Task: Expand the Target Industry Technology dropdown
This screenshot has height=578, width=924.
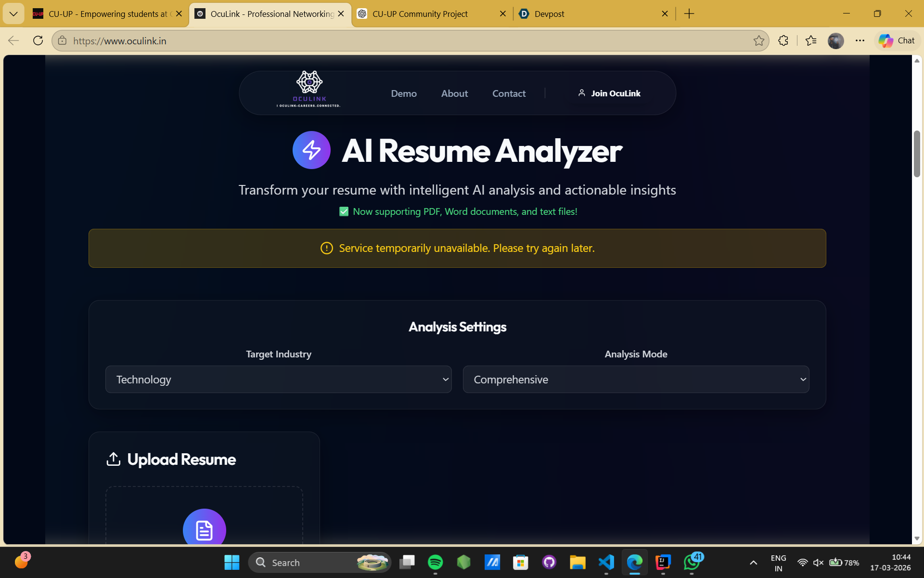Action: click(x=278, y=380)
